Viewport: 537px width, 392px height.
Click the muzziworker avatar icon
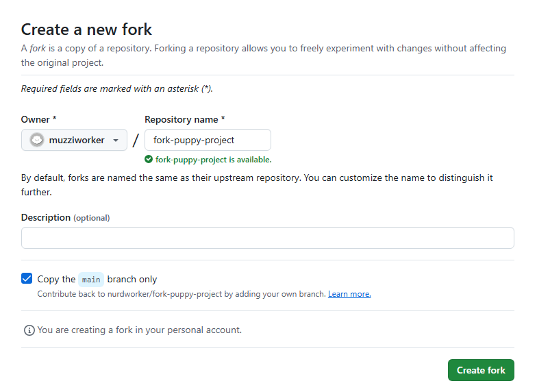37,140
